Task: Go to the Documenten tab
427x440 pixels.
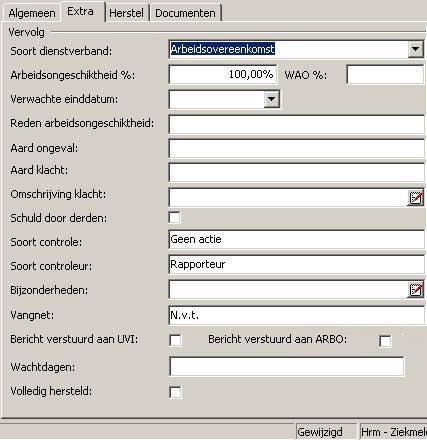Action: click(x=185, y=13)
